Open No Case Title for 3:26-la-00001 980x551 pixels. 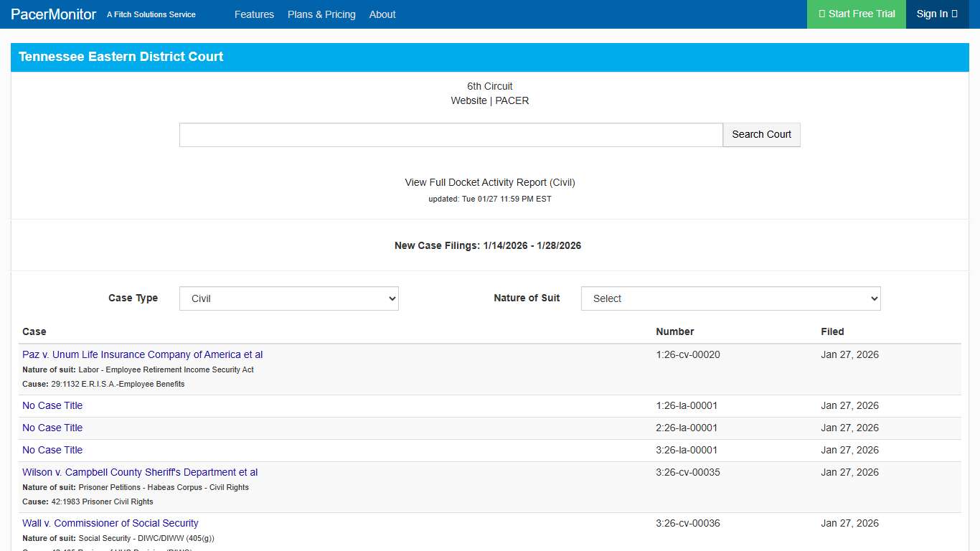coord(52,450)
